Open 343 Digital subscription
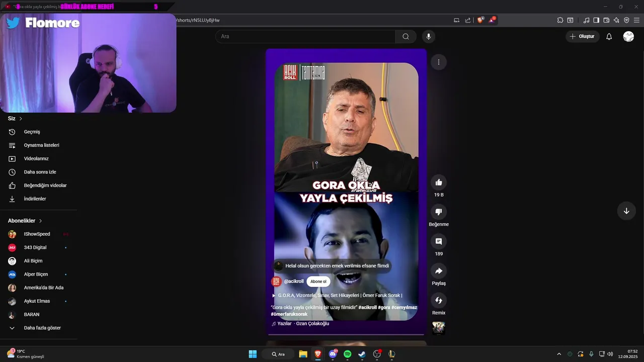This screenshot has width=644, height=362. pos(39,247)
